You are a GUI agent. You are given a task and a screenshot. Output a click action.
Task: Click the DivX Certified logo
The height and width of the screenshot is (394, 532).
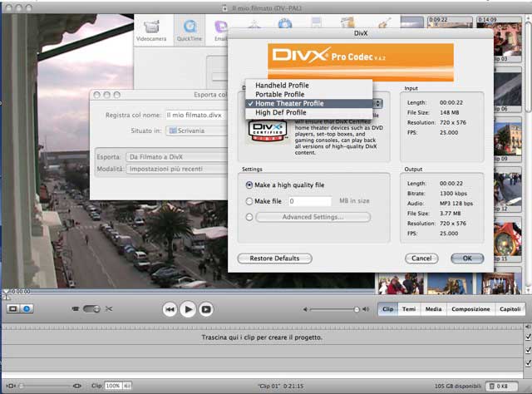click(268, 131)
